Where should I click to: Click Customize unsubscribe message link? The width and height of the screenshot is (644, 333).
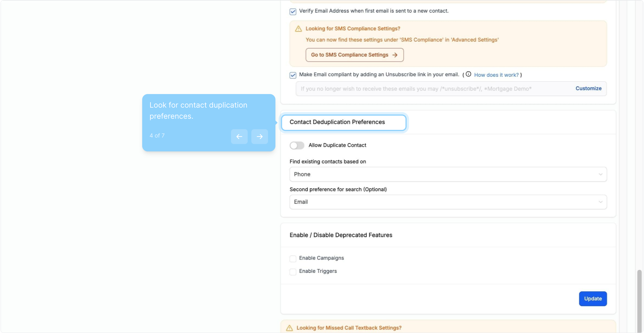click(588, 88)
